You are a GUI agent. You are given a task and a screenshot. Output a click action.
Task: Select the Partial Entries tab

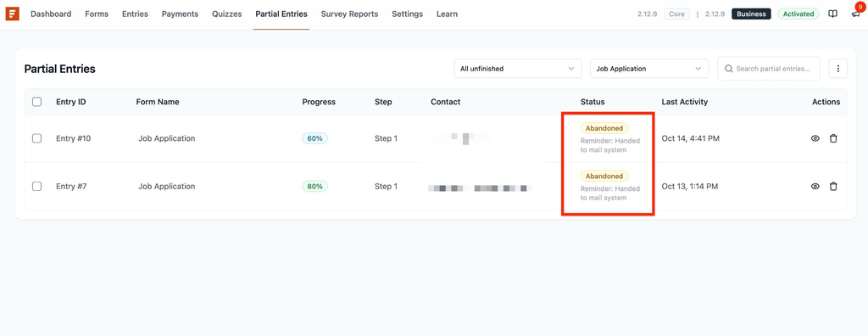coord(281,14)
